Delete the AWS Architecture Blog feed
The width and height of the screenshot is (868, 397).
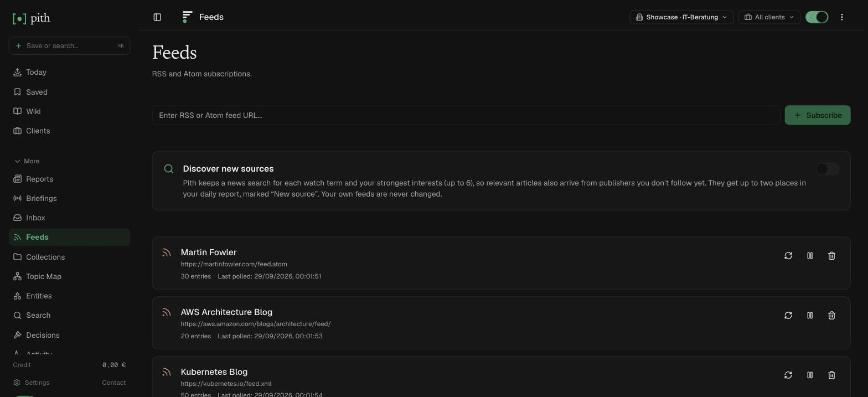[831, 316]
